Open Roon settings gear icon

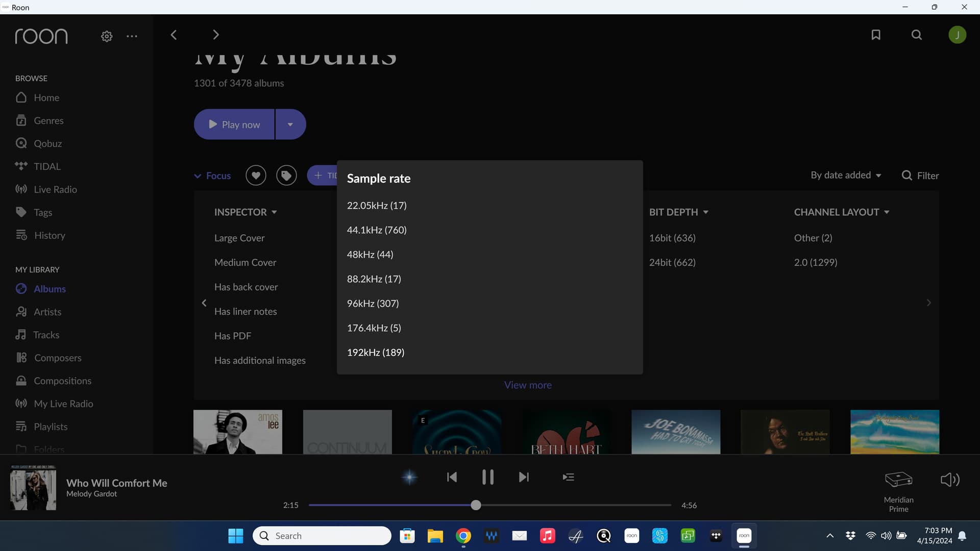(x=107, y=36)
